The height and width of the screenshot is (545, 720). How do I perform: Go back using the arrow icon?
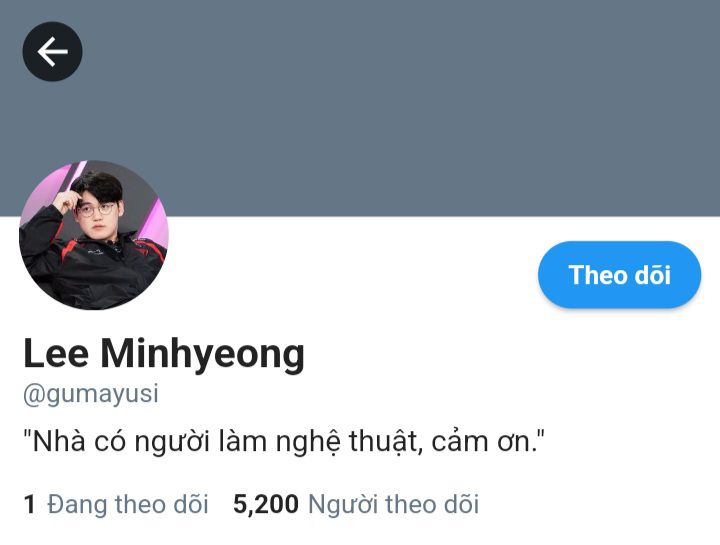pyautogui.click(x=52, y=51)
